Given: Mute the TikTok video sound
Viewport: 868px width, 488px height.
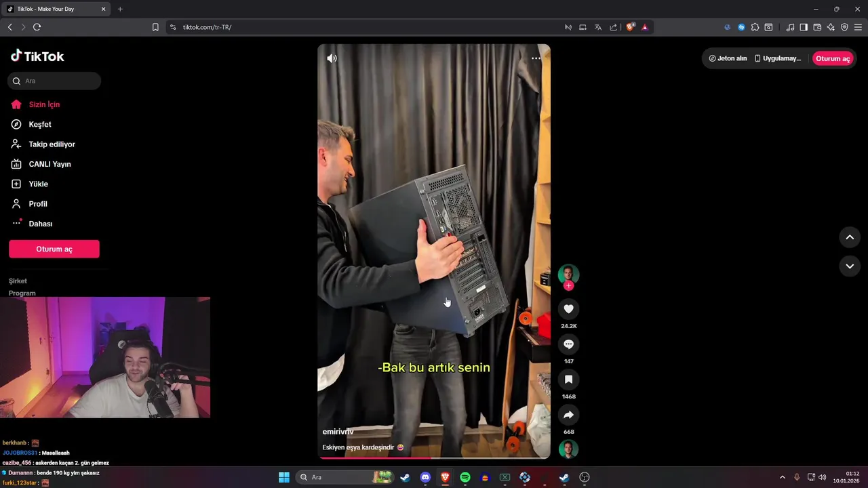Looking at the screenshot, I should point(332,58).
